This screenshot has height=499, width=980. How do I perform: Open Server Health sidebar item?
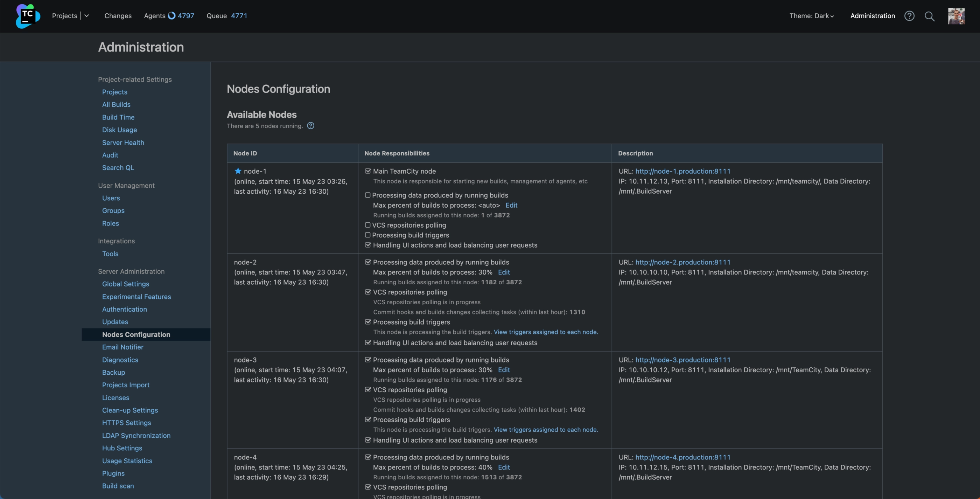click(123, 143)
